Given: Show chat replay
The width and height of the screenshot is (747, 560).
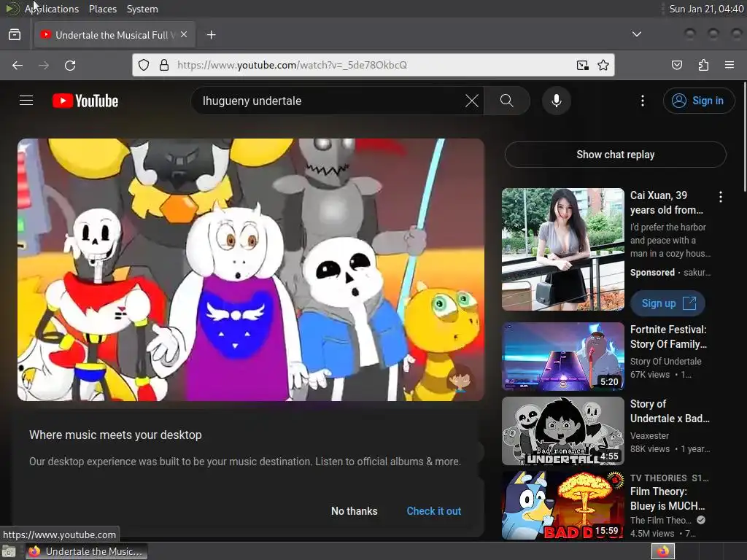Looking at the screenshot, I should (x=616, y=155).
